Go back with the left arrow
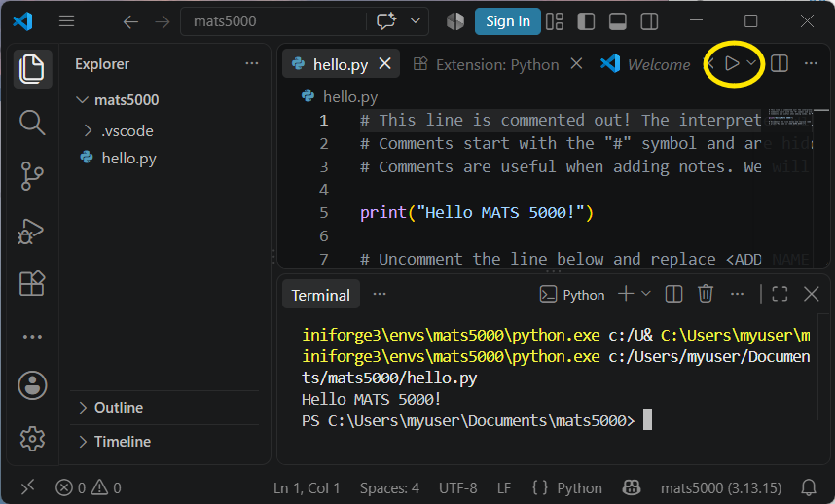This screenshot has width=835, height=504. [x=130, y=21]
